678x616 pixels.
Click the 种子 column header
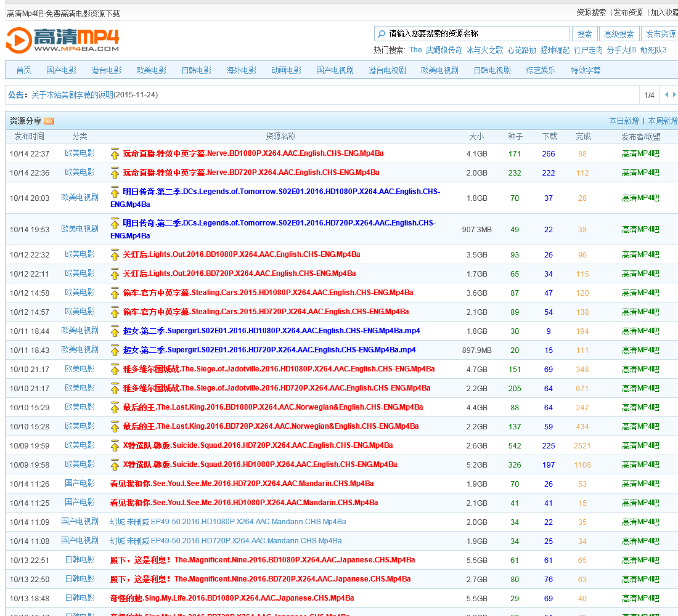point(515,137)
